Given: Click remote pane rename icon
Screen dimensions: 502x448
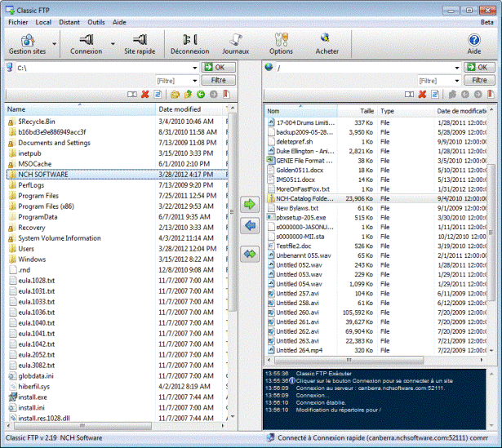Looking at the screenshot, I should [409, 94].
